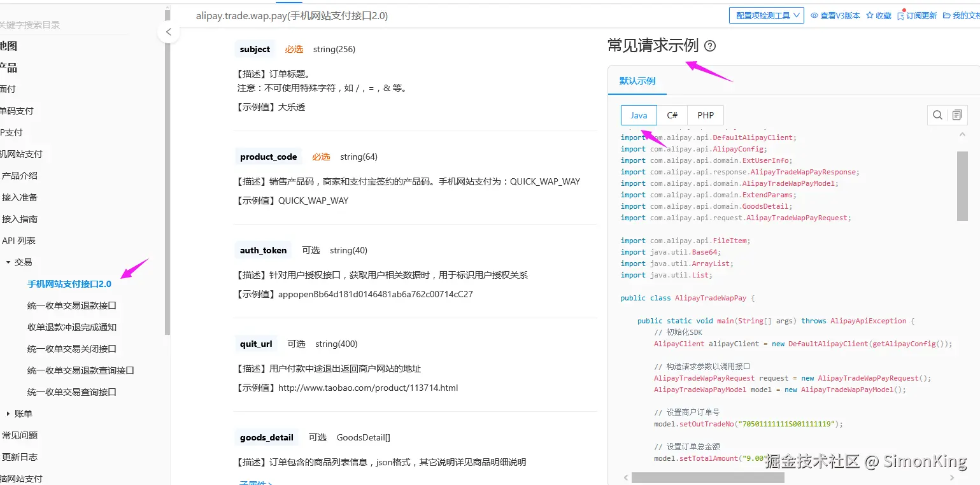Screen dimensions: 980x485
Task: Click the folder icon for 我的文档
Action: point(947,15)
